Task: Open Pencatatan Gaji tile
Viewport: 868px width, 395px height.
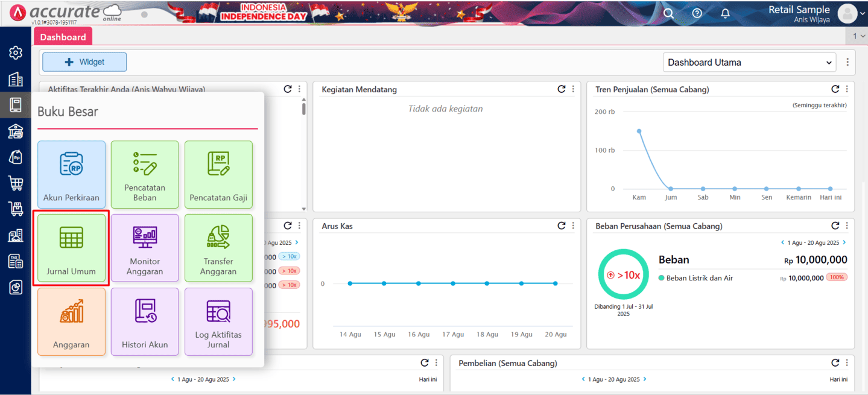Action: pos(218,175)
